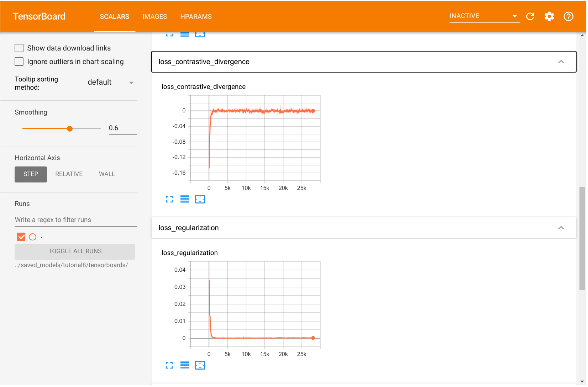This screenshot has height=387, width=588.
Task: Click the loss_regularization chart title
Action: tap(190, 253)
